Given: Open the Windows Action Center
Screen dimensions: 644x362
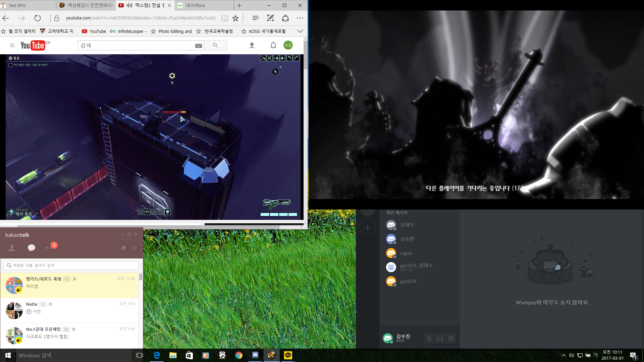Looking at the screenshot, I should 633,356.
